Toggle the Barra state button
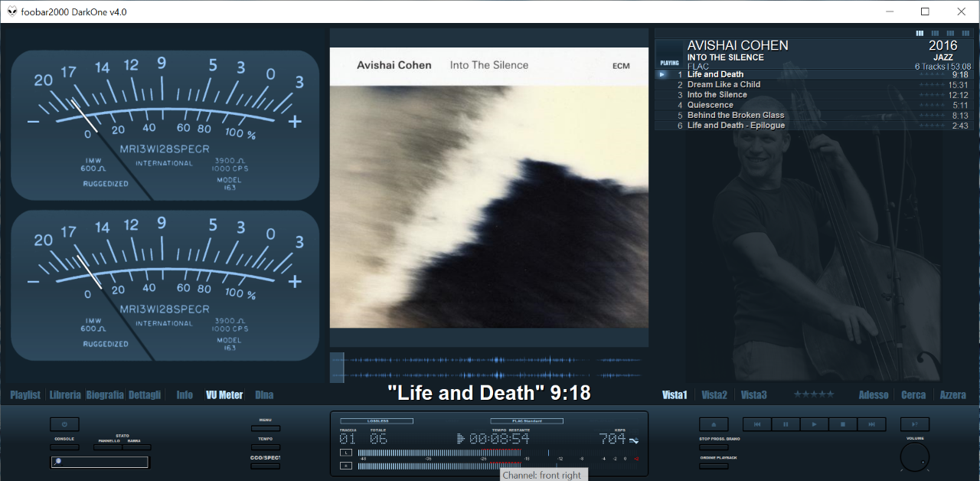This screenshot has width=980, height=481. click(x=136, y=447)
